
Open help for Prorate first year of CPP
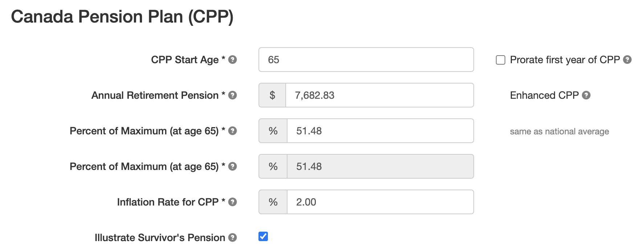tap(628, 60)
